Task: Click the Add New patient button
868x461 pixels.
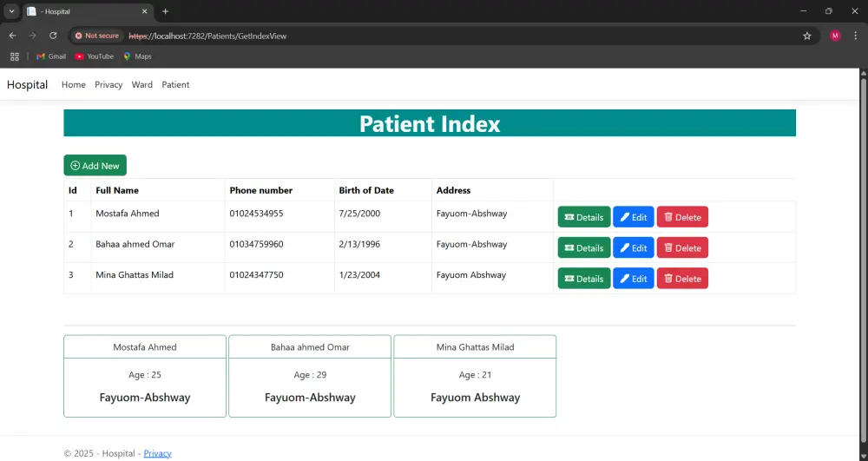Action: (x=95, y=166)
